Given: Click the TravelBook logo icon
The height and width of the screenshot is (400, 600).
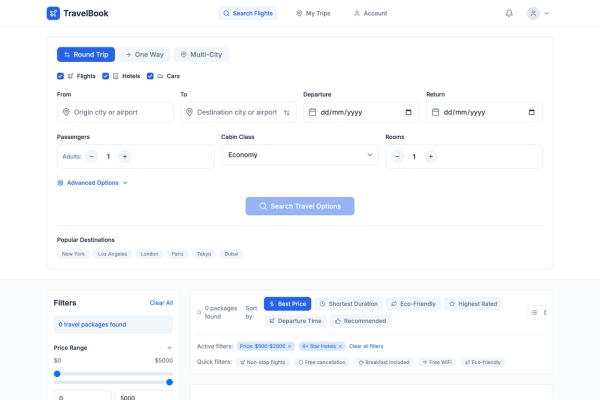Looking at the screenshot, I should 53,13.
